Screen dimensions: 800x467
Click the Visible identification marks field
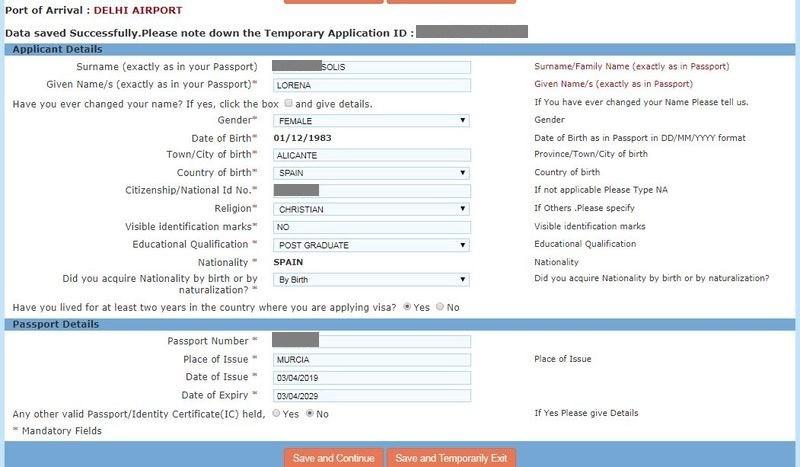click(x=371, y=228)
